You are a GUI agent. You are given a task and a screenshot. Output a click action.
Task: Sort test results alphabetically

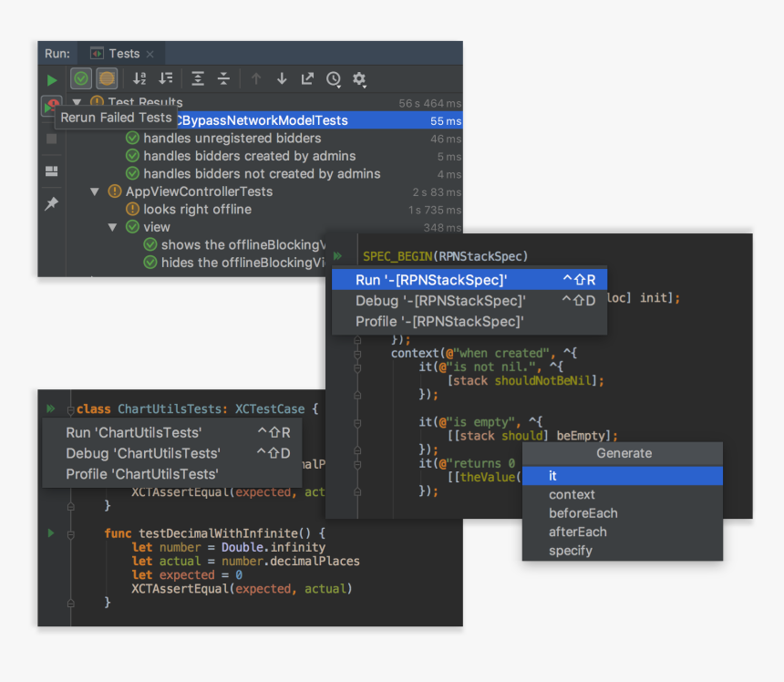coord(139,78)
